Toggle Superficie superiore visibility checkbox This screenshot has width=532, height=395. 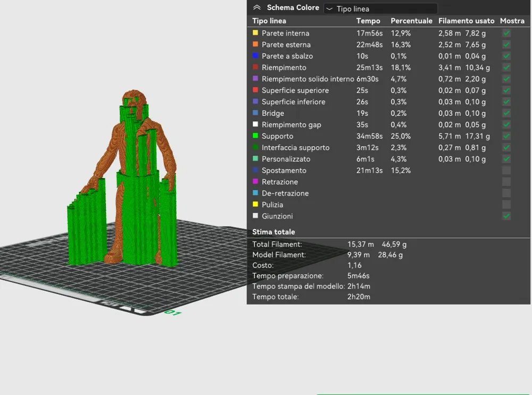pyautogui.click(x=506, y=90)
